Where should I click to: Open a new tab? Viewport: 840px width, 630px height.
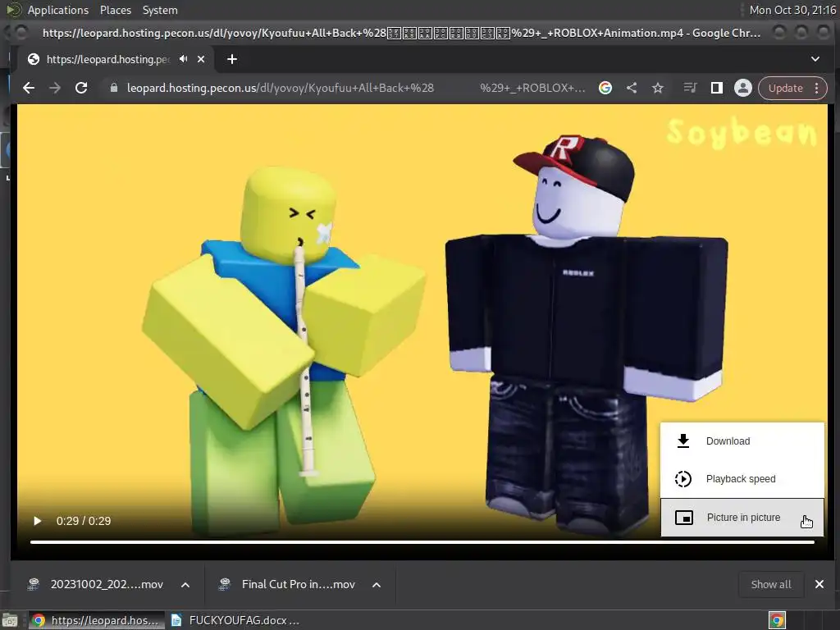coord(232,59)
